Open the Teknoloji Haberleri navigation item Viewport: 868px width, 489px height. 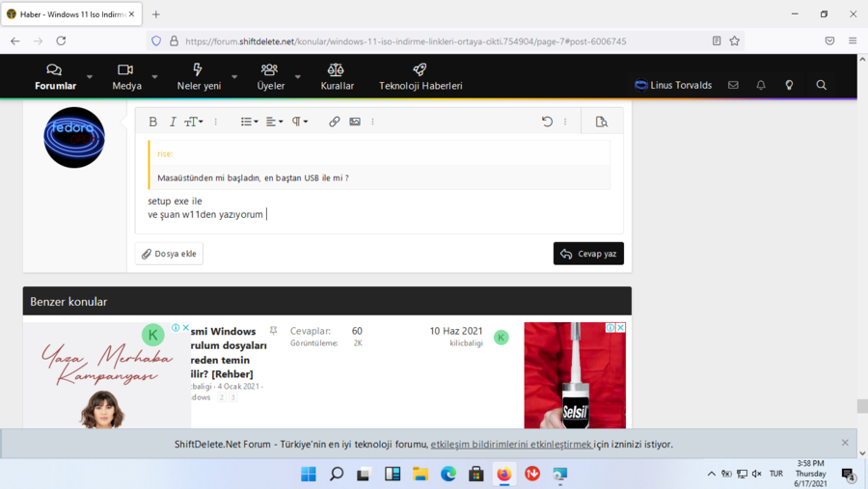(420, 77)
